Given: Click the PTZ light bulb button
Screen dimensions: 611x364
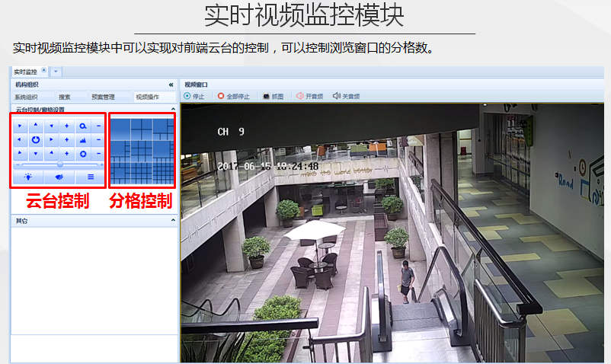Looking at the screenshot, I should point(27,177).
